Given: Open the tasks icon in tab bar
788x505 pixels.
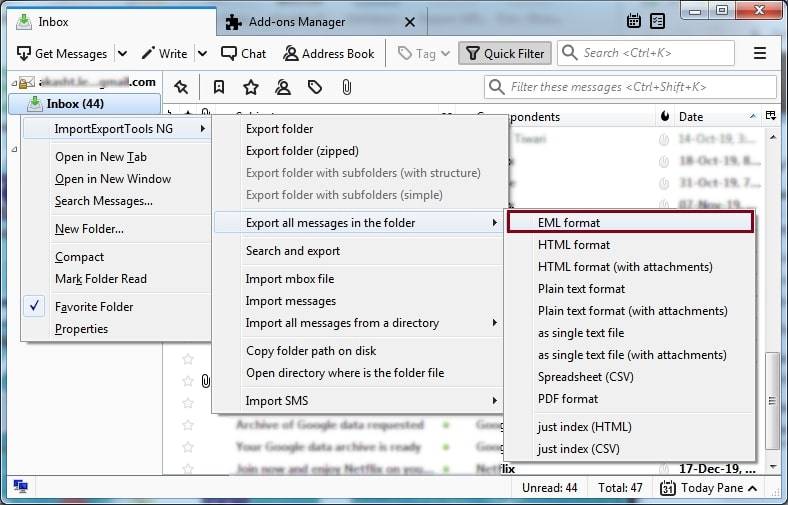Looking at the screenshot, I should (x=658, y=21).
